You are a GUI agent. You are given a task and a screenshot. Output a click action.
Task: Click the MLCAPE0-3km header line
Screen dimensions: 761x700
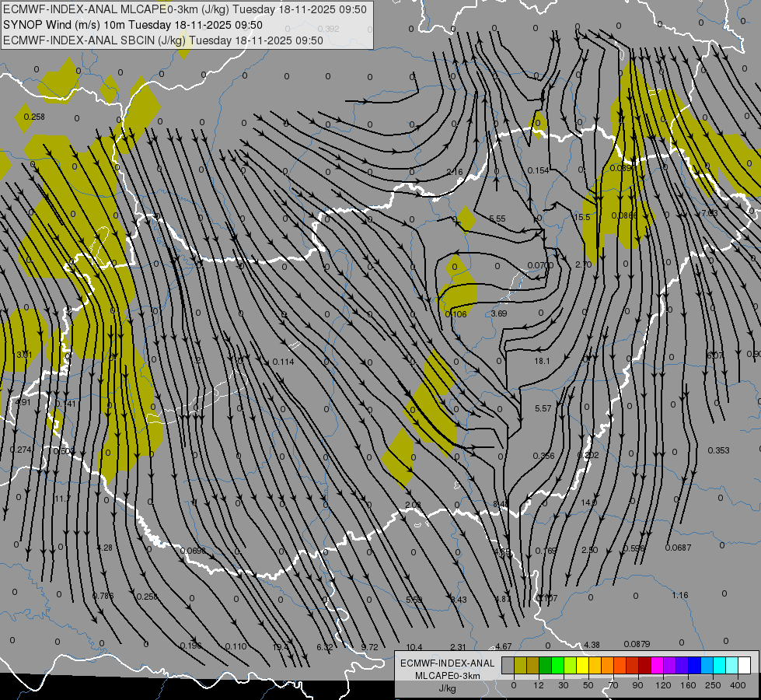click(x=185, y=9)
